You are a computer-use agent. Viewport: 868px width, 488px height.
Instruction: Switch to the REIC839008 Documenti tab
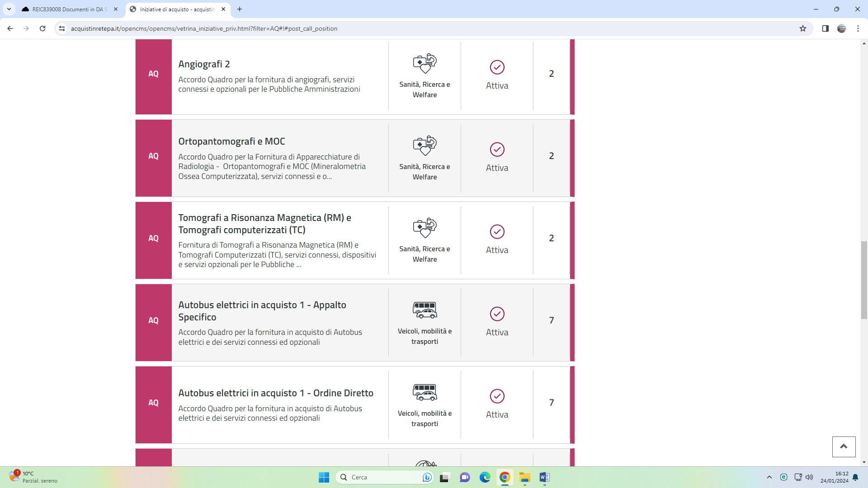click(68, 9)
